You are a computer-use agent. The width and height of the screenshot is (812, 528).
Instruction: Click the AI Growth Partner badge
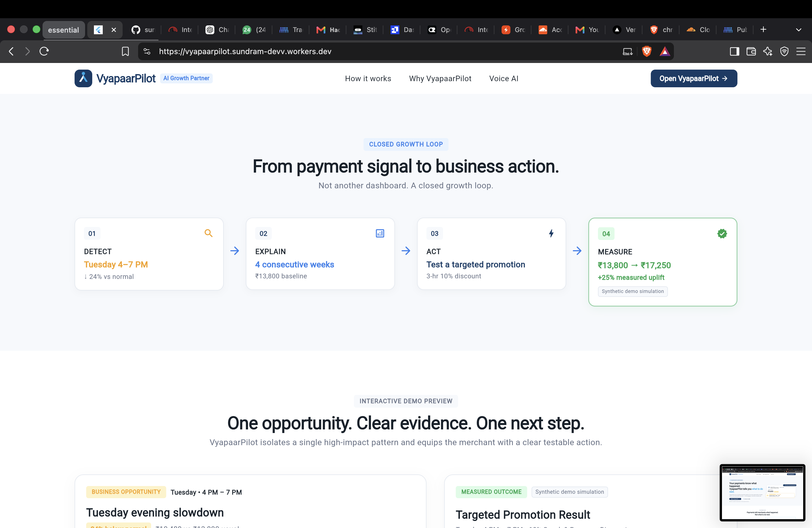pos(186,78)
